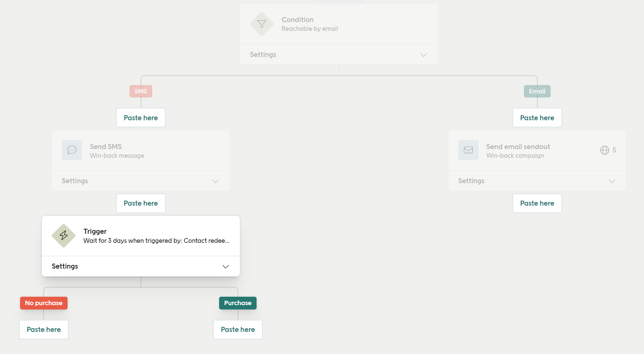
Task: Expand the Condition node Settings chevron
Action: pos(424,55)
